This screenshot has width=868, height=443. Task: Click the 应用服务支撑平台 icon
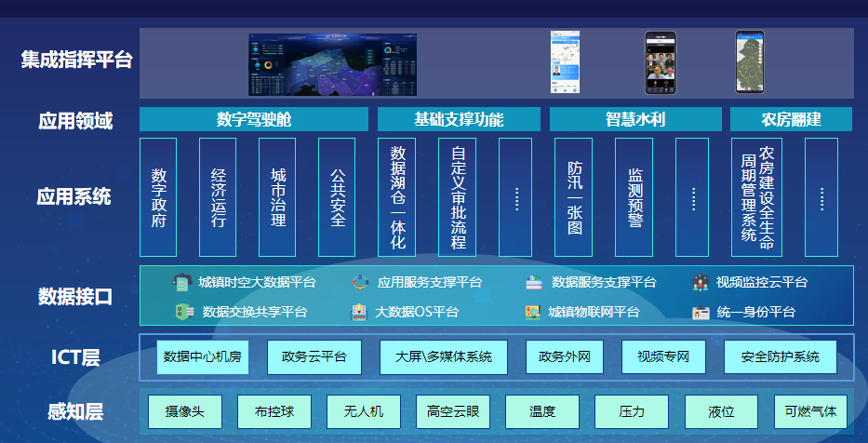(x=361, y=282)
